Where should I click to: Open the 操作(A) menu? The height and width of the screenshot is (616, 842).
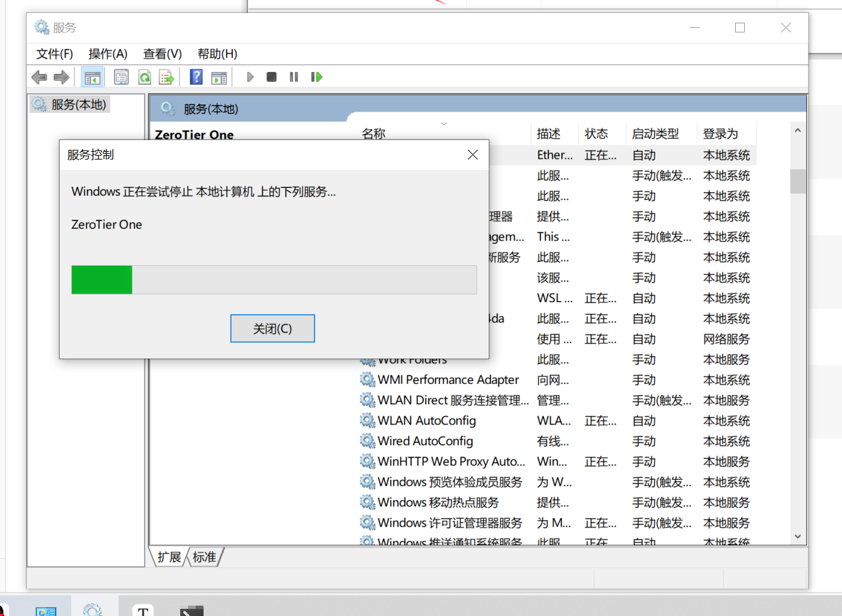[108, 54]
